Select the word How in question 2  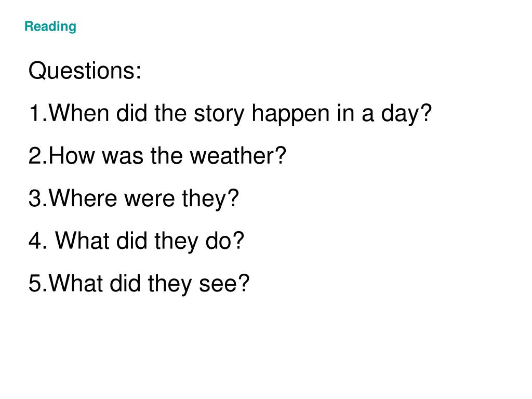(x=72, y=156)
